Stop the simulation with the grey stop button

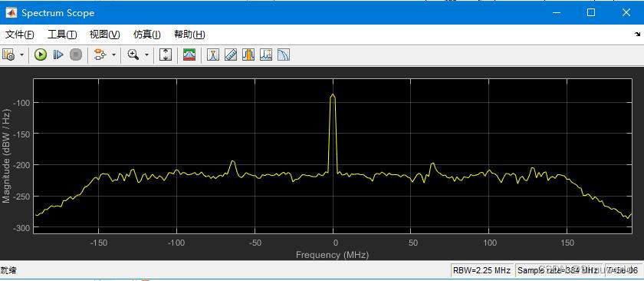tap(76, 55)
